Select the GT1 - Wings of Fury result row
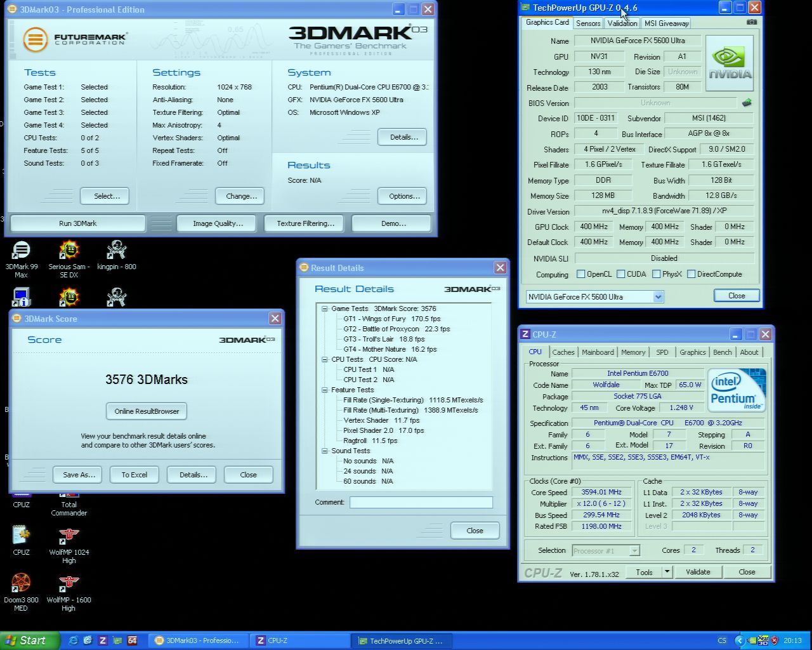Image resolution: width=812 pixels, height=650 pixels. click(x=391, y=319)
